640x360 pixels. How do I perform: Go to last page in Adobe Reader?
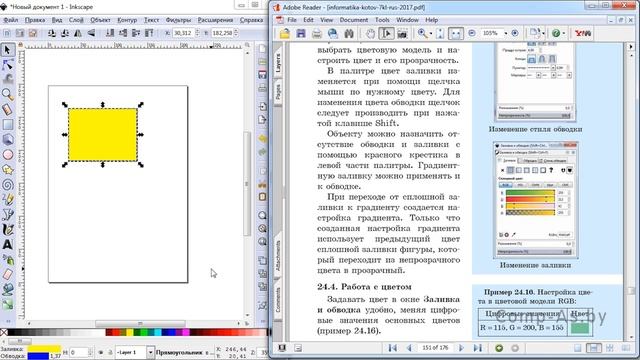(478, 348)
